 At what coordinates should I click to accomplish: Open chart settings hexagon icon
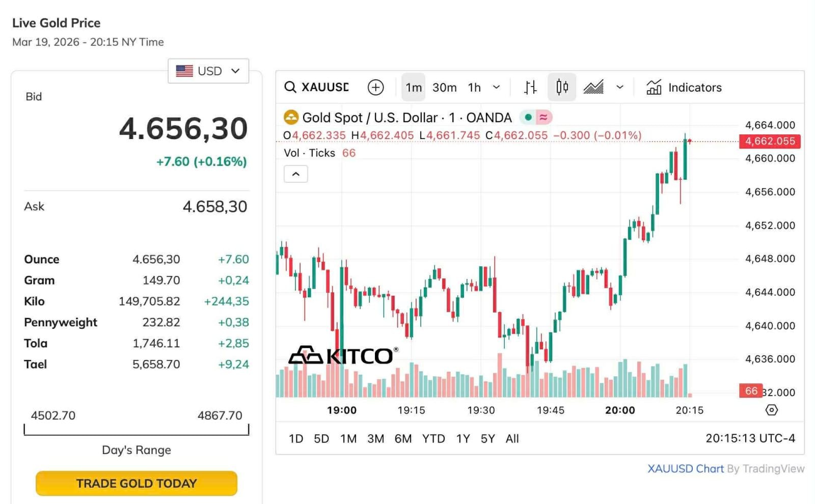click(772, 410)
